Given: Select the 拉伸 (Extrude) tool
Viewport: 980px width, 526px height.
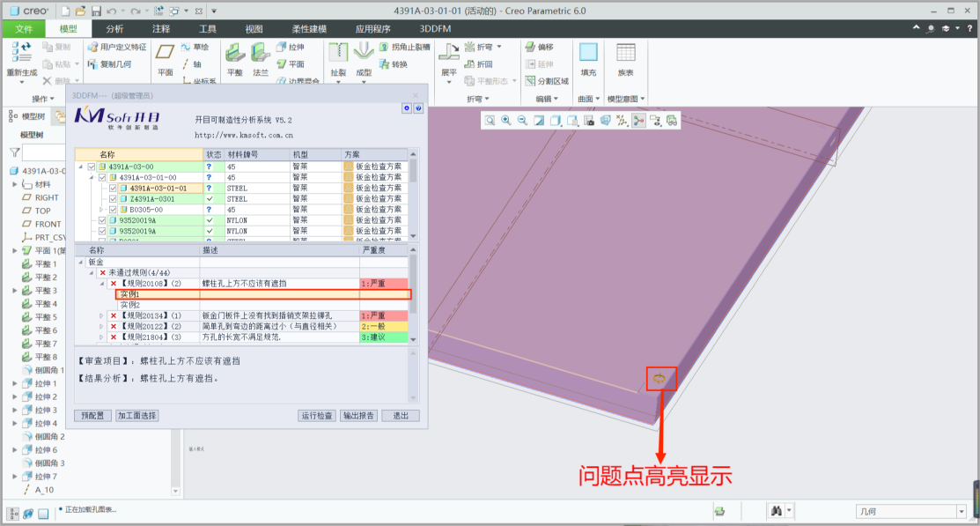Looking at the screenshot, I should 292,48.
